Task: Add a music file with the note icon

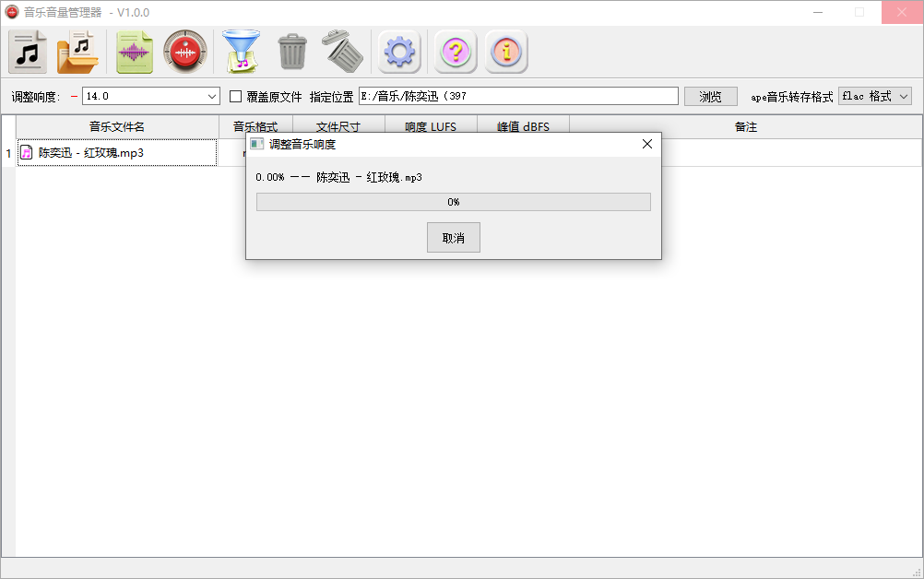Action: (x=28, y=52)
